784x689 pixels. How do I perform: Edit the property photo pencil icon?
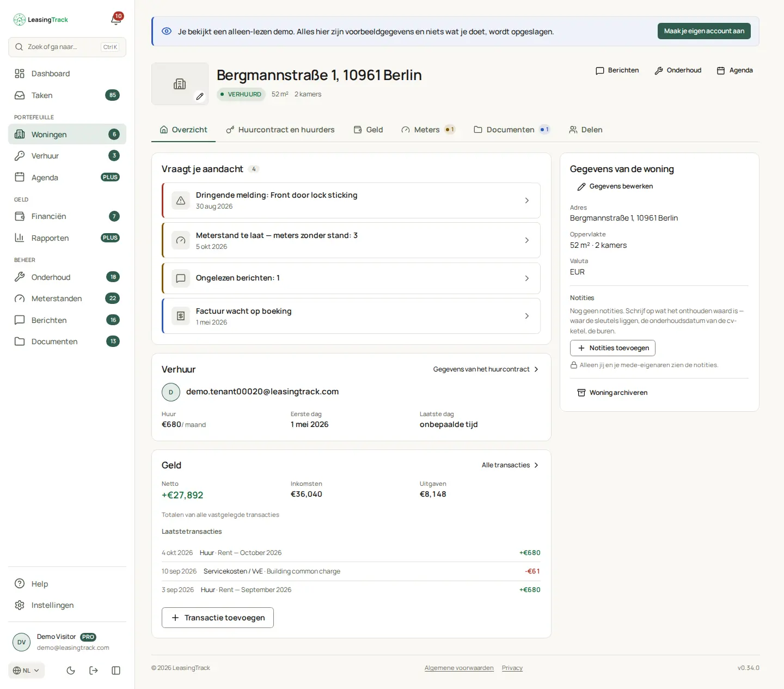[x=200, y=96]
